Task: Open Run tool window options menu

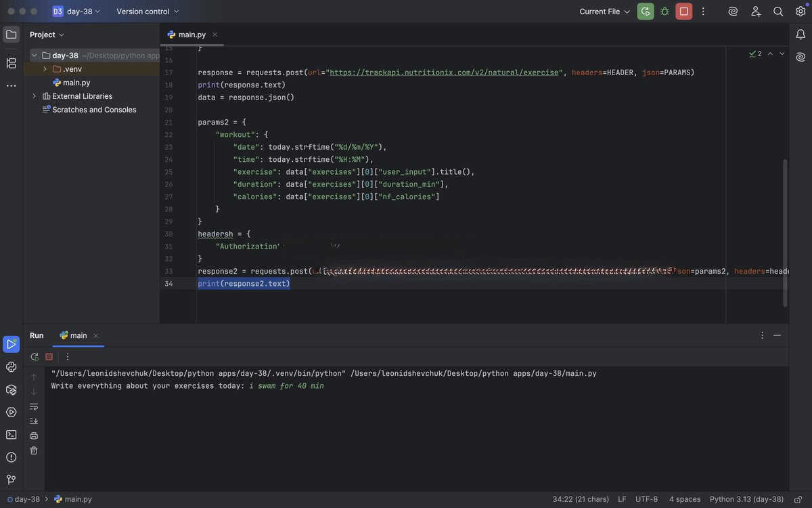Action: [x=762, y=335]
